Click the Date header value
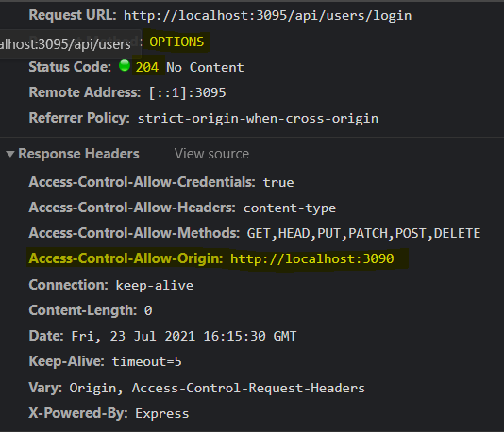504x432 pixels. [x=183, y=336]
